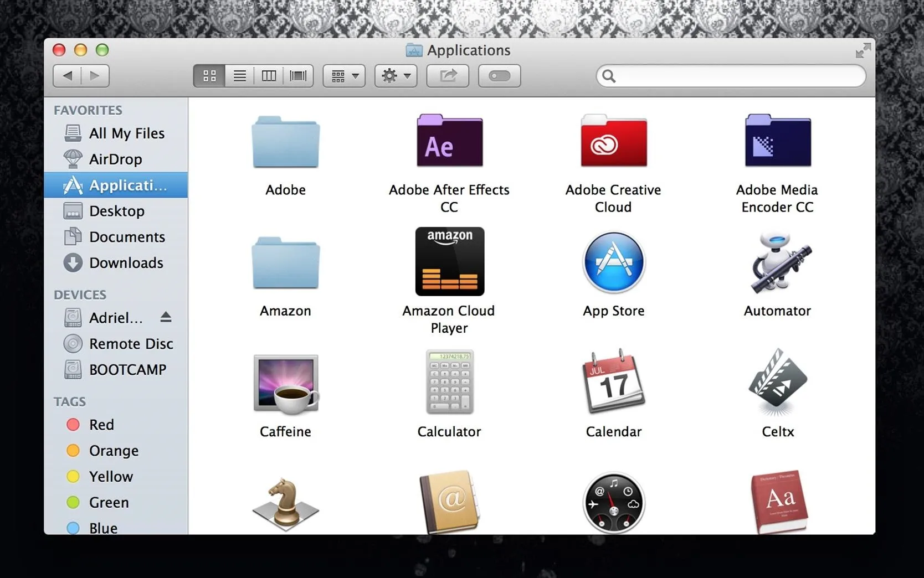Click the Finder search field
Viewport: 924px width, 578px height.
pos(731,76)
